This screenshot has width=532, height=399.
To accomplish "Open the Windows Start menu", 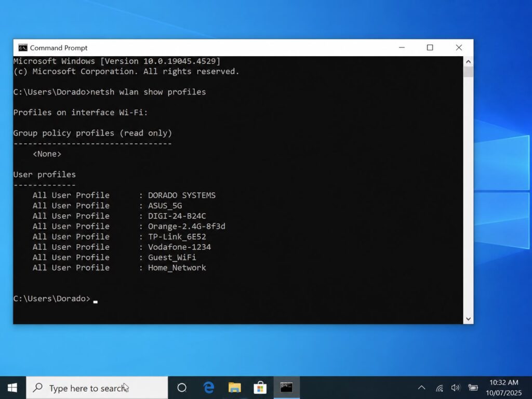I will tap(12, 388).
